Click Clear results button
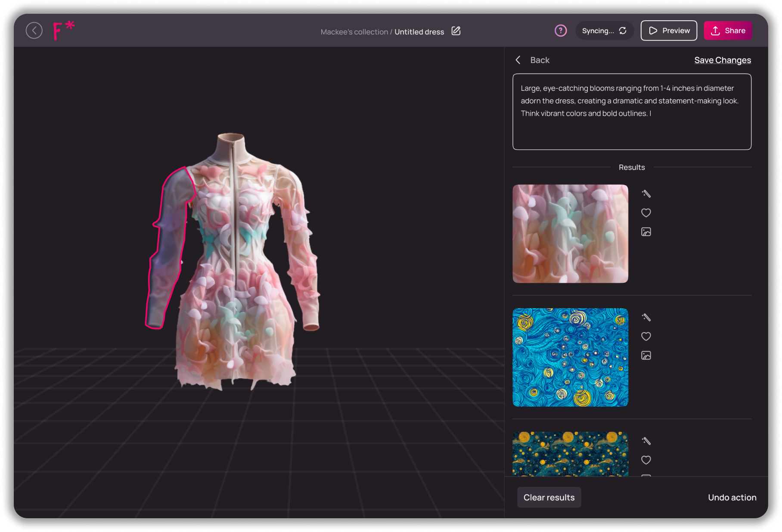Screen dimensions: 782x532 pyautogui.click(x=549, y=498)
